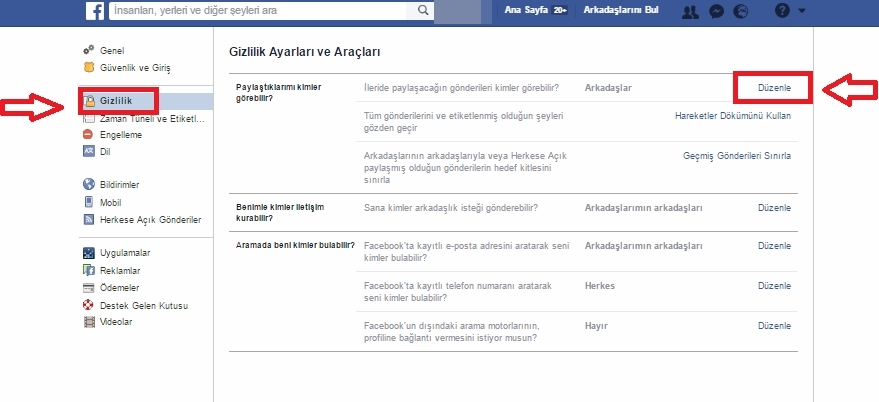The height and width of the screenshot is (402, 879).
Task: Click the Uygulamalar apps icon
Action: [89, 253]
